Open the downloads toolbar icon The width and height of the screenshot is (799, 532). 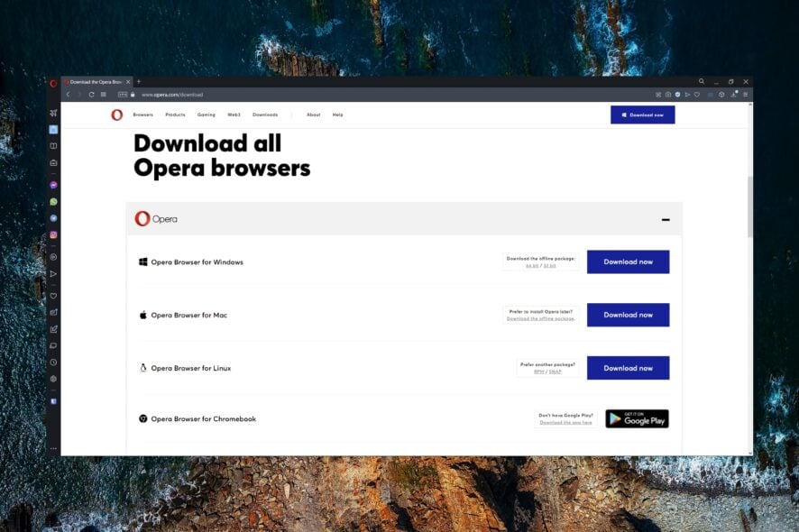pos(734,95)
